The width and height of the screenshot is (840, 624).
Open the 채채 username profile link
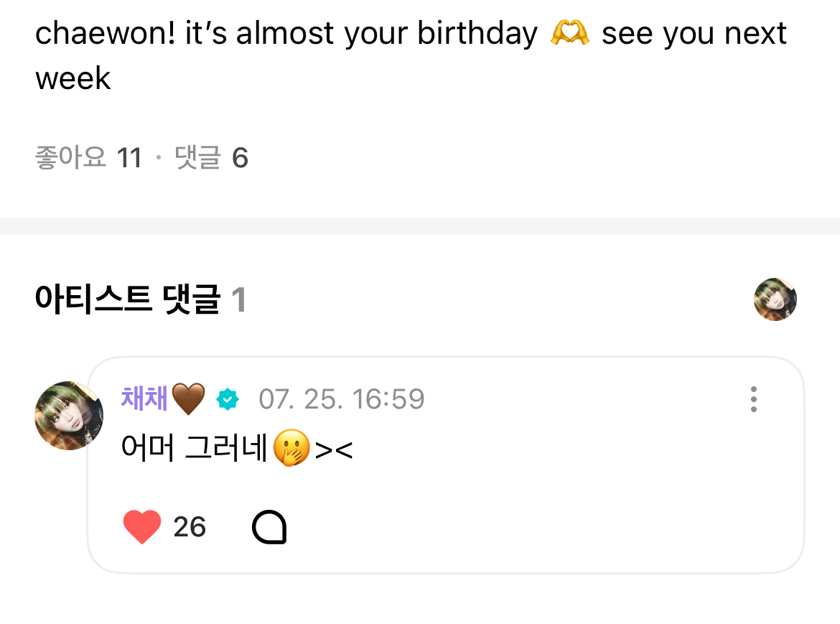tap(144, 399)
